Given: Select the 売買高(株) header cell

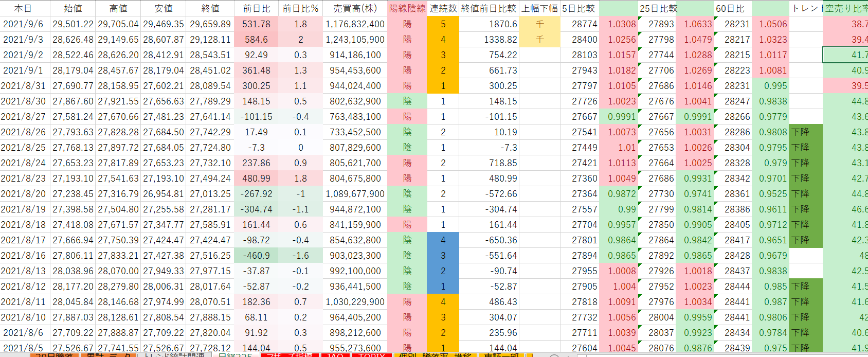Looking at the screenshot, I should [x=355, y=8].
